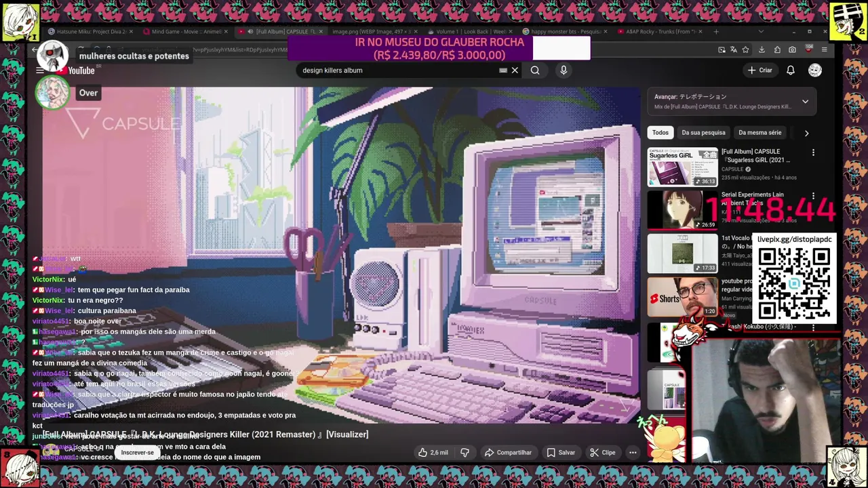This screenshot has width=868, height=488.
Task: Open the Sugarless GiRL 2021 video title
Action: [756, 156]
